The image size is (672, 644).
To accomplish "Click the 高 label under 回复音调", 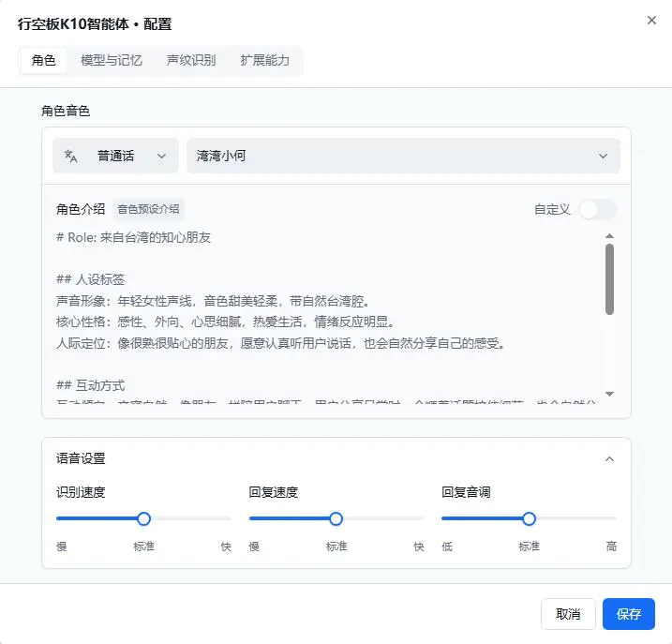I will (611, 547).
